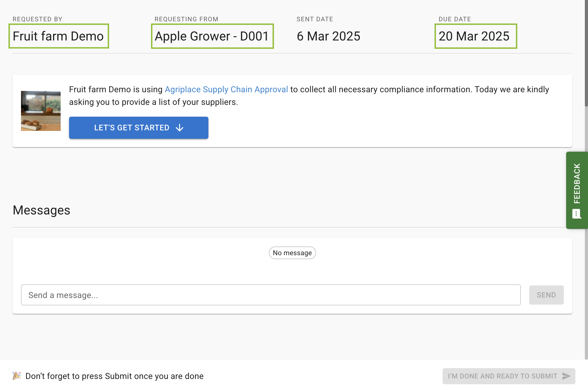Click the SENT DATE label
The width and height of the screenshot is (588, 390).
pyautogui.click(x=315, y=19)
